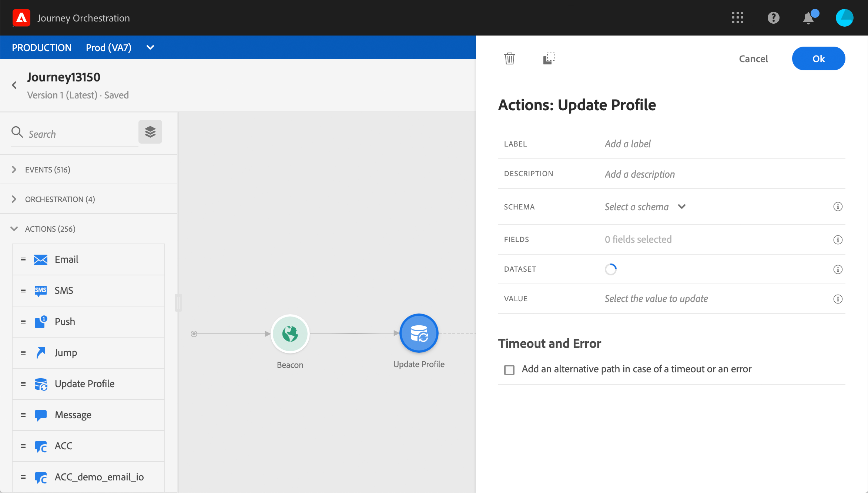Select the Beacon event node
Screen dimensions: 868x493
[x=290, y=333]
